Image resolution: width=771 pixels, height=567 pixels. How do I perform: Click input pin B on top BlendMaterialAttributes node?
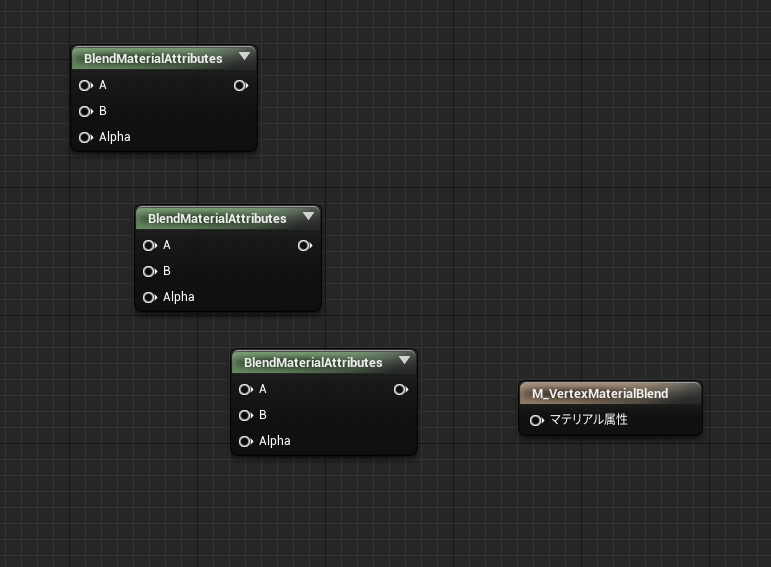[86, 112]
